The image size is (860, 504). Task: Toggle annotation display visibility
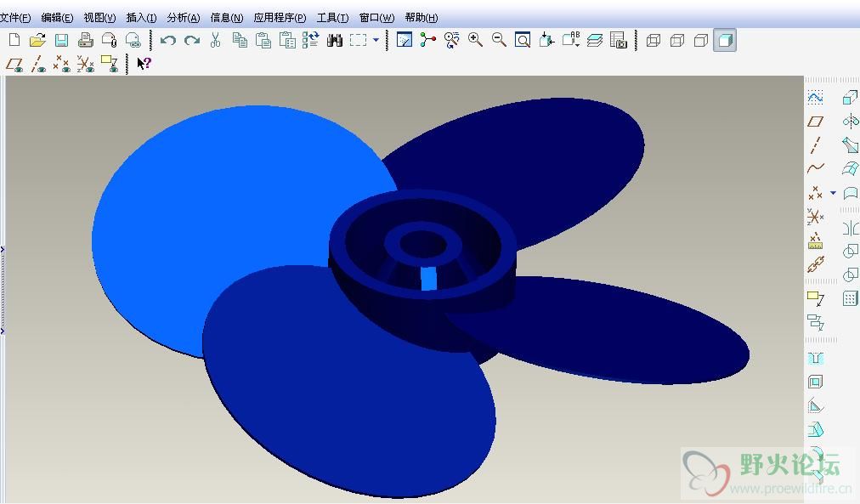[110, 64]
